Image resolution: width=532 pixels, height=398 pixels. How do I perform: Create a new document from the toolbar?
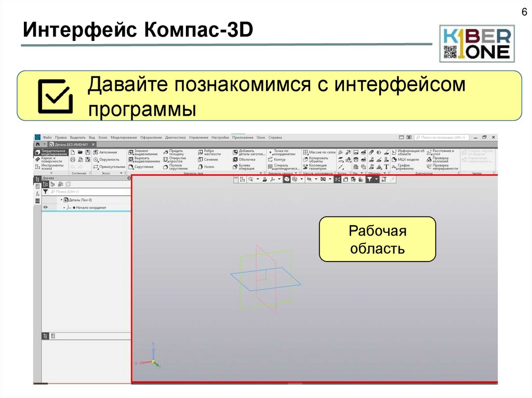(73, 153)
